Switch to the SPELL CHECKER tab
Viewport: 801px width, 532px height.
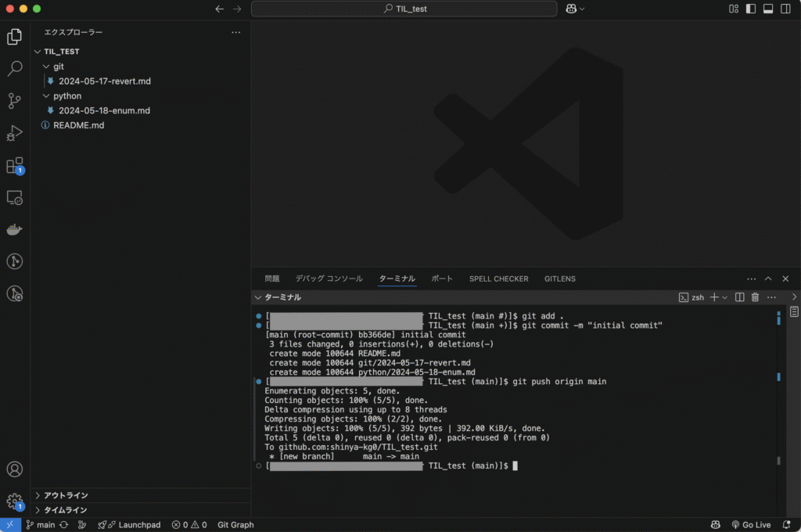pyautogui.click(x=498, y=279)
